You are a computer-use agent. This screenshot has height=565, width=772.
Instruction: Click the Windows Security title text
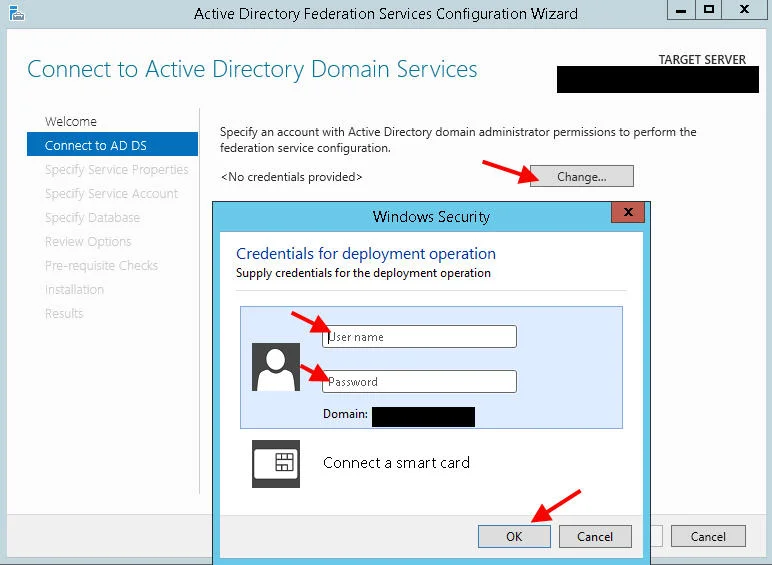[431, 217]
